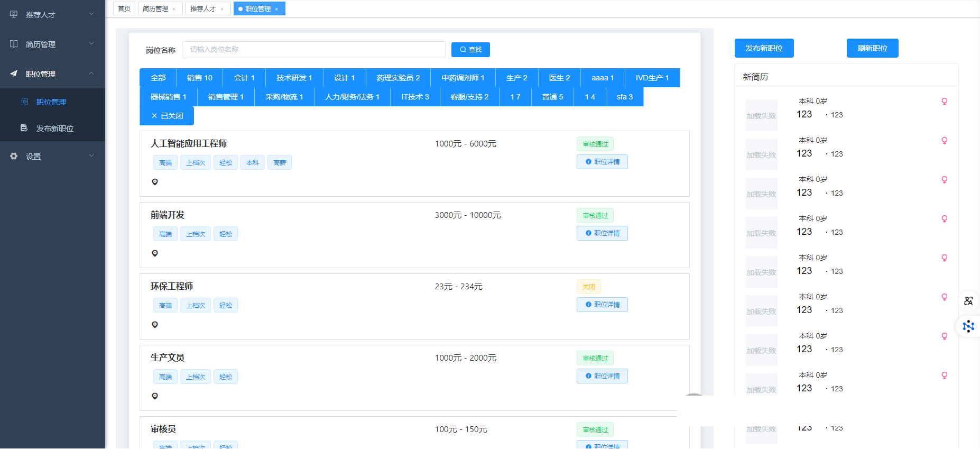
Task: Expand the 推荐人才 sidebar menu
Action: click(91, 14)
